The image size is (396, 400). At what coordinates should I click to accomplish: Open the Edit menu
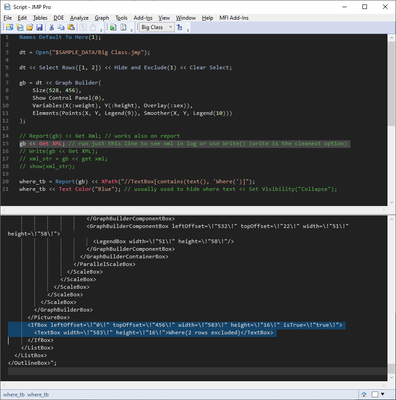point(22,18)
